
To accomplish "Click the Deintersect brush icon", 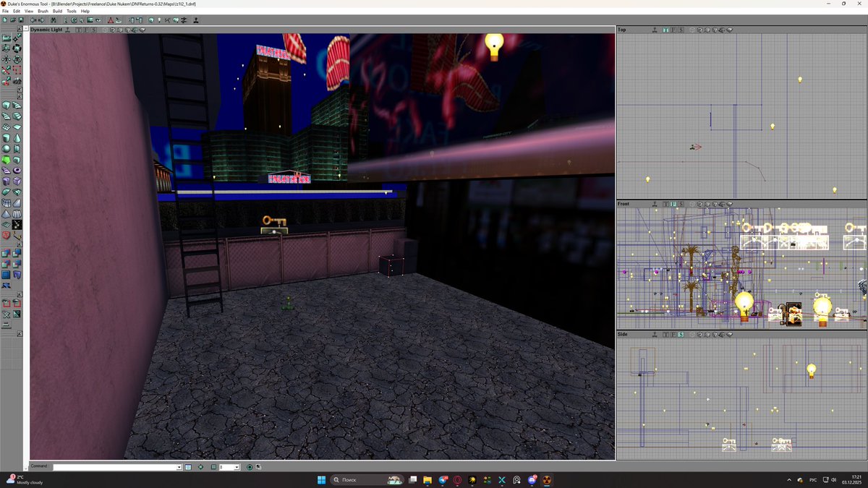I will click(17, 264).
